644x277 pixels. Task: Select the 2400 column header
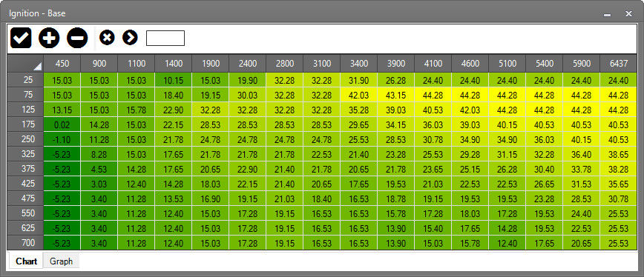point(248,64)
